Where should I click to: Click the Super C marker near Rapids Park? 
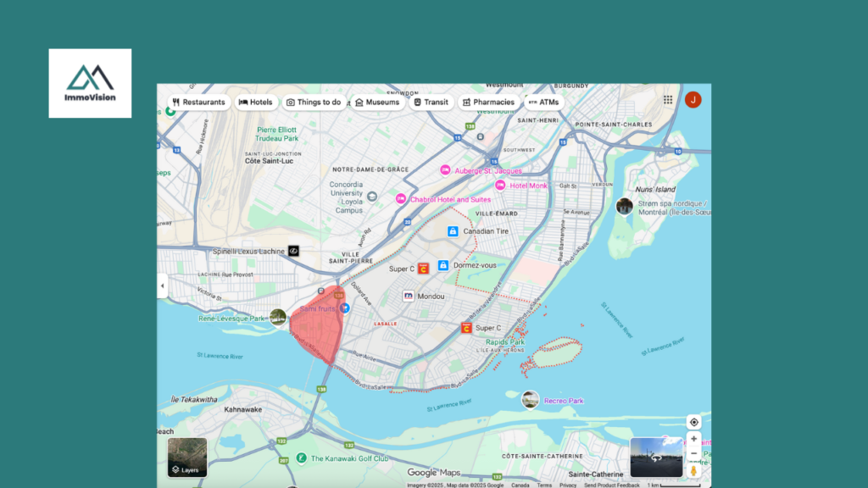[466, 328]
